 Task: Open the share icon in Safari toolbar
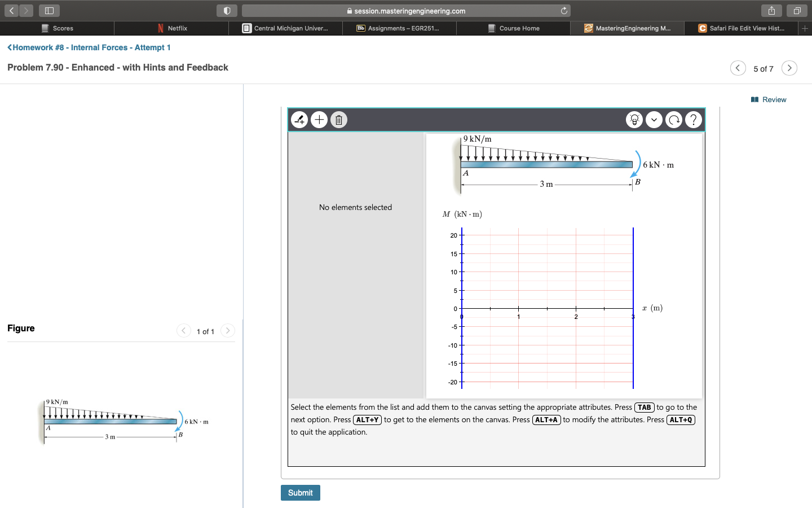coord(771,10)
